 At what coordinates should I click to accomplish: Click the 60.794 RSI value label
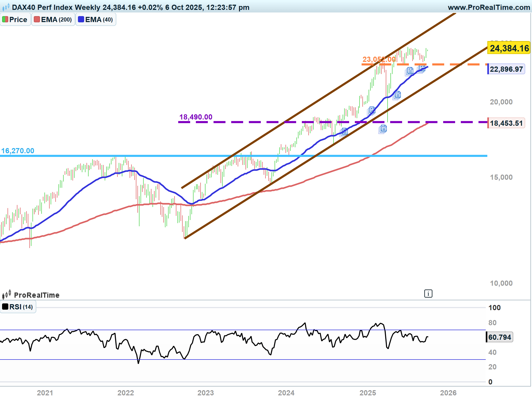point(499,337)
